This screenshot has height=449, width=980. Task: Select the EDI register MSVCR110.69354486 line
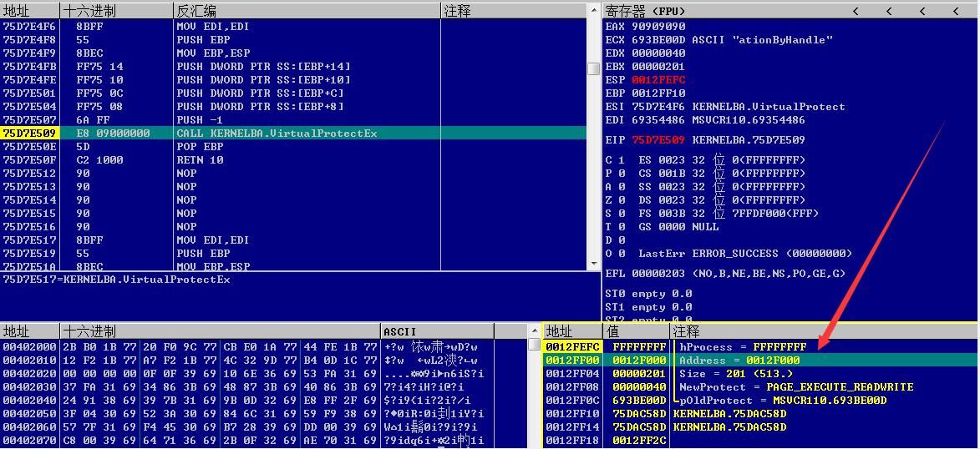click(x=705, y=120)
